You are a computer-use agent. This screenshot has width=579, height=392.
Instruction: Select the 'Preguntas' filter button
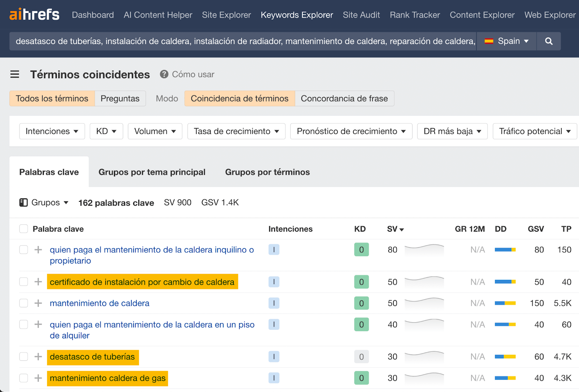120,98
